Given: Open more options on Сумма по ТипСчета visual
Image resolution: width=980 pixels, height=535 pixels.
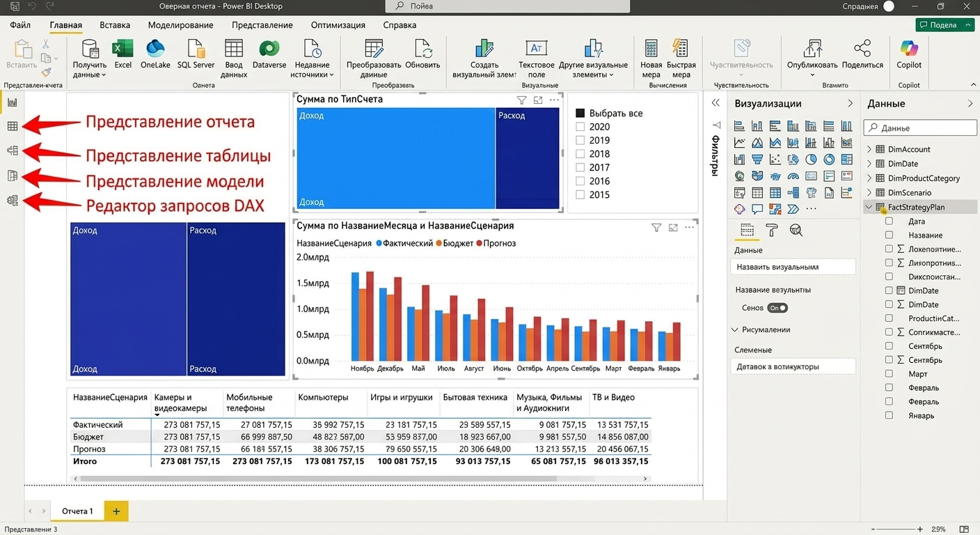Looking at the screenshot, I should 554,100.
